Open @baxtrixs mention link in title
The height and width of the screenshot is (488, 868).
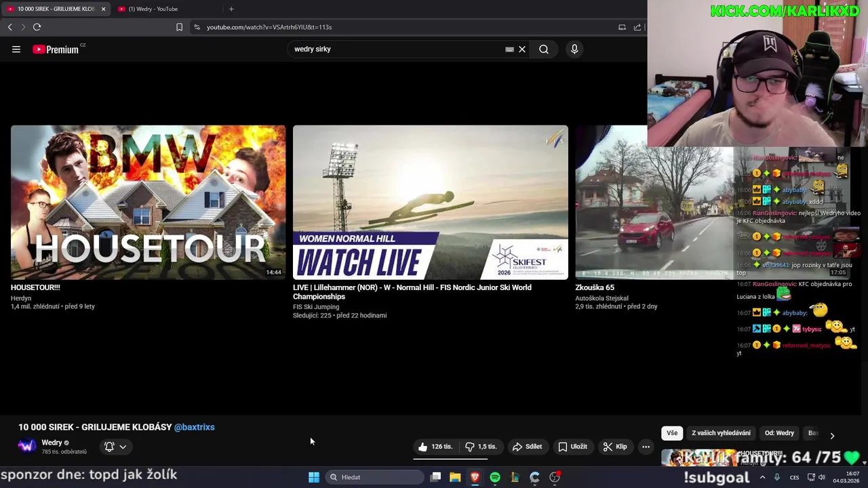click(x=195, y=427)
